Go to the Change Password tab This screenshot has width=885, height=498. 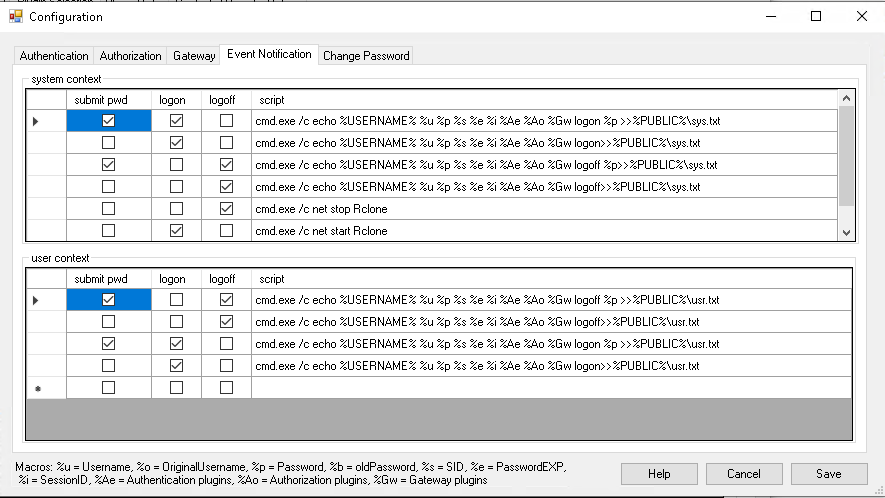coord(366,56)
